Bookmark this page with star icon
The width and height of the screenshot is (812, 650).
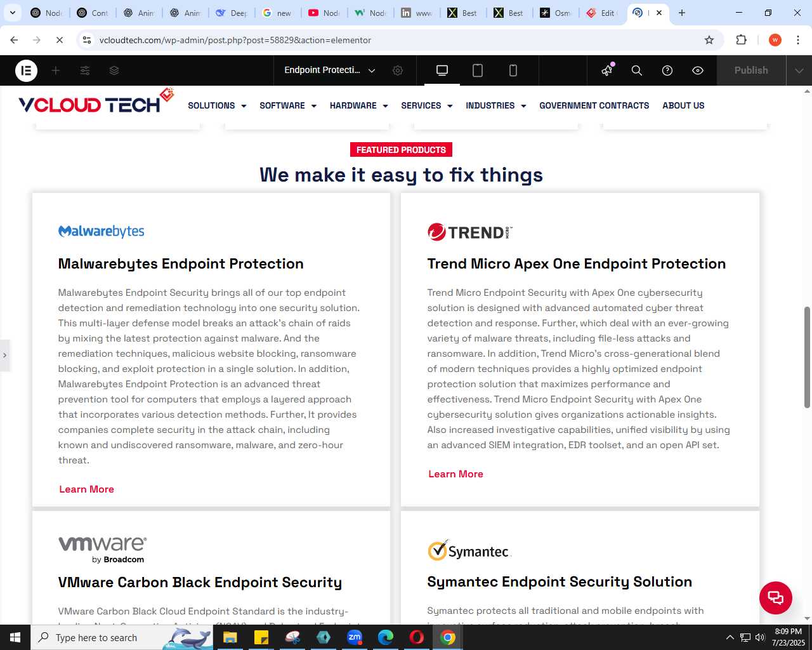[x=709, y=40]
